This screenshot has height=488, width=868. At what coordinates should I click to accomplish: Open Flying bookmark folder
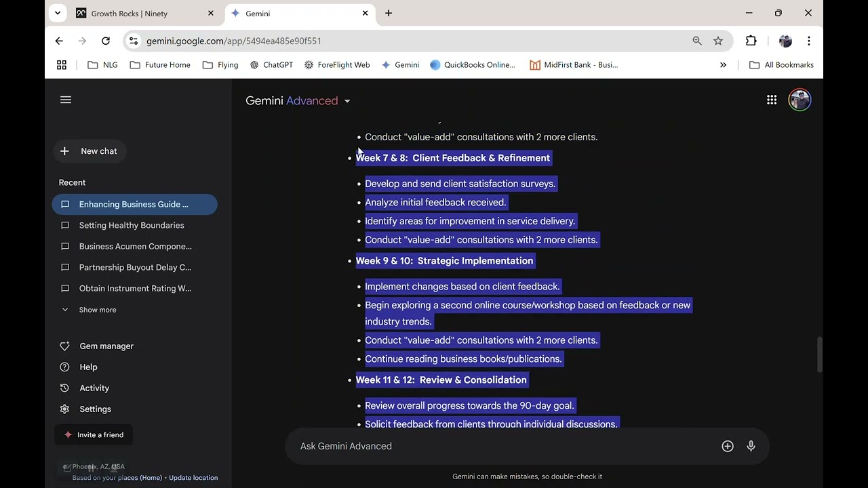(x=220, y=65)
